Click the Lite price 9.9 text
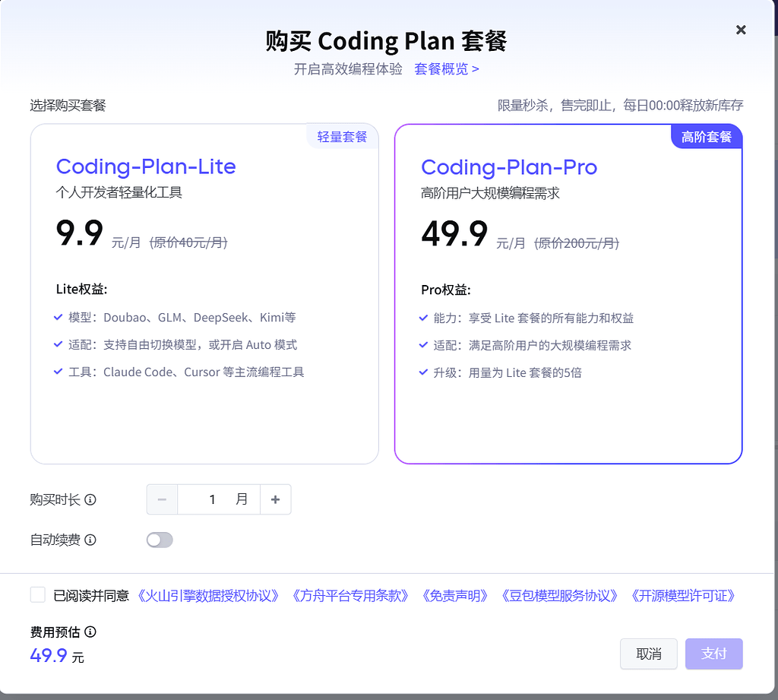 coord(79,233)
